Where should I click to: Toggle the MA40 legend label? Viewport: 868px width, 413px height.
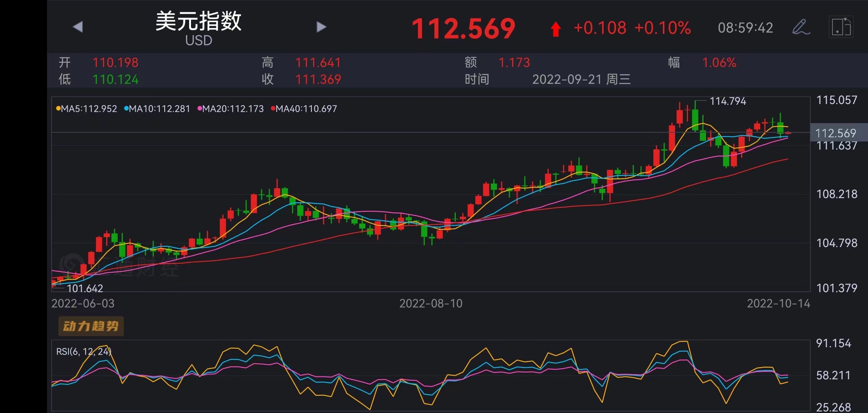[304, 109]
